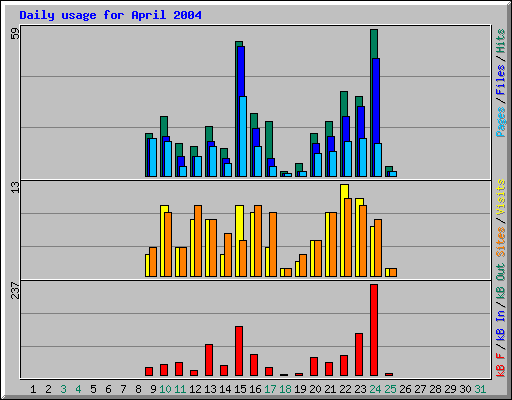This screenshot has height=400, width=512.
Task: Click day 4 on the x-axis
Action: (78, 389)
